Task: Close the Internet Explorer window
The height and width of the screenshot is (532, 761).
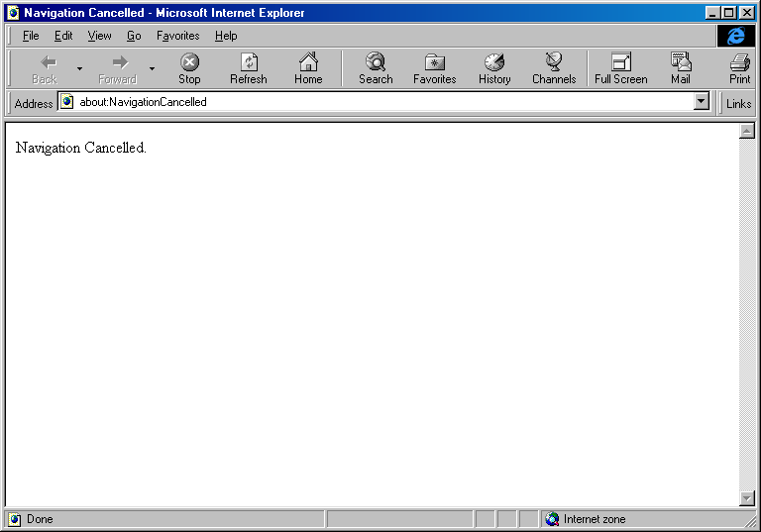Action: (747, 13)
